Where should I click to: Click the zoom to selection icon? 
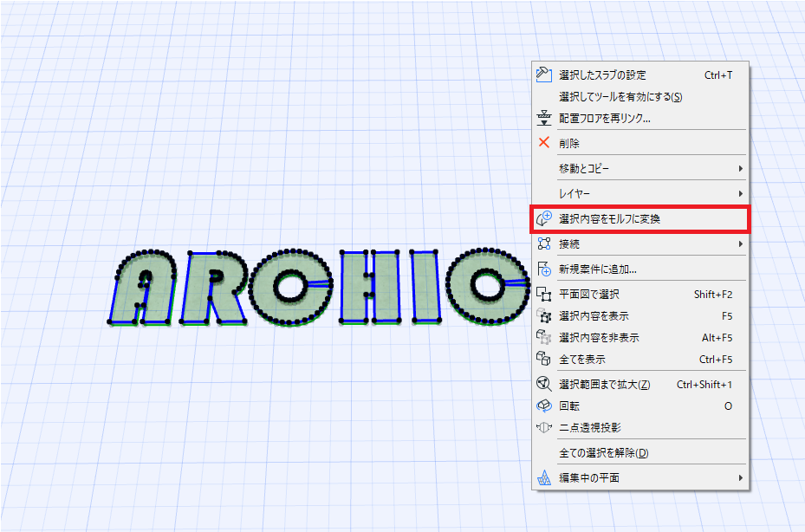pos(543,384)
